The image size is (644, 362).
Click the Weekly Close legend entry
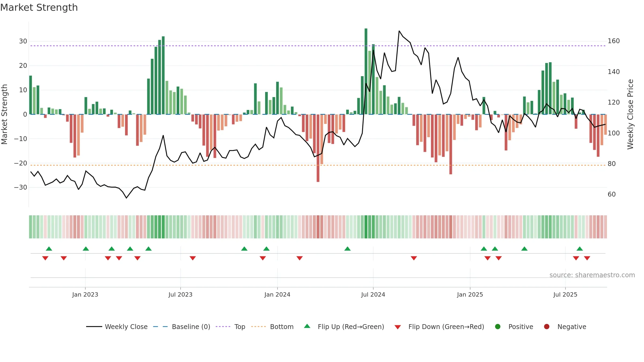click(x=117, y=327)
